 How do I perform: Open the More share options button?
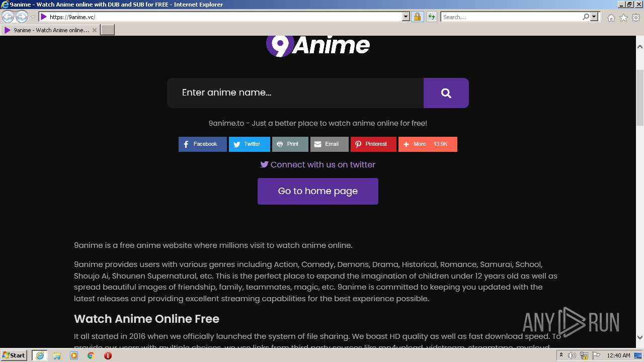click(x=428, y=144)
